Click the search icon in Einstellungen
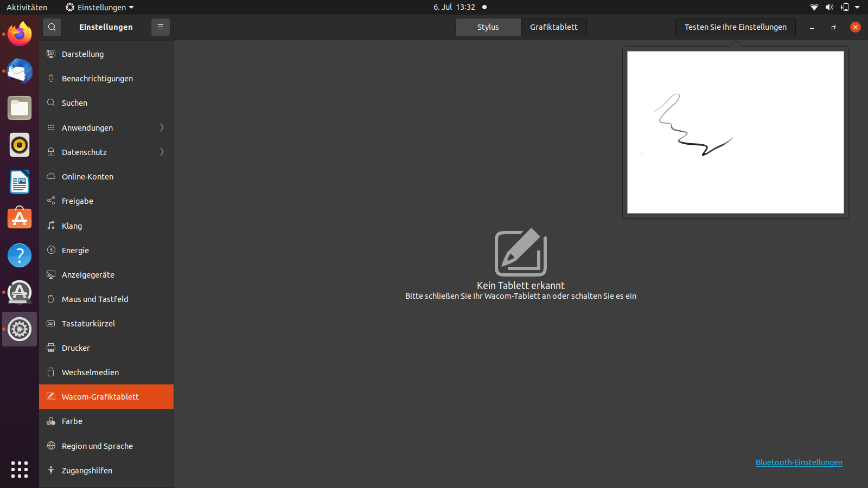 pyautogui.click(x=52, y=27)
